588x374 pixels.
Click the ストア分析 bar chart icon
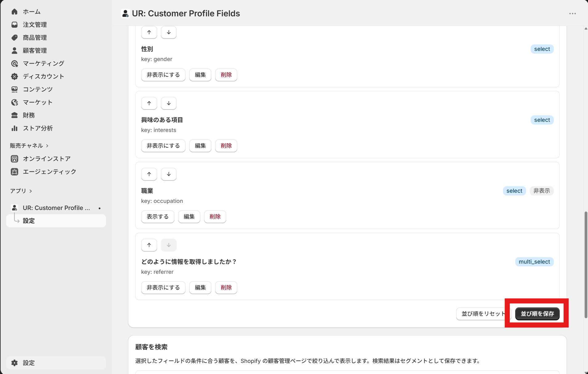[14, 128]
